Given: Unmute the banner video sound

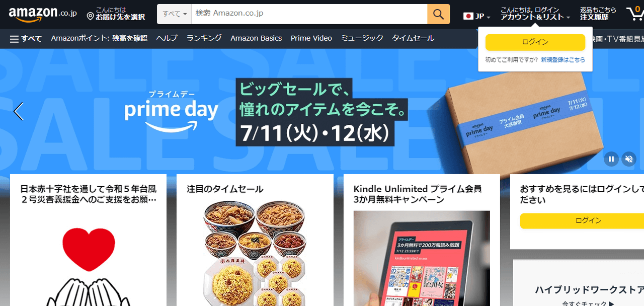Looking at the screenshot, I should point(628,159).
